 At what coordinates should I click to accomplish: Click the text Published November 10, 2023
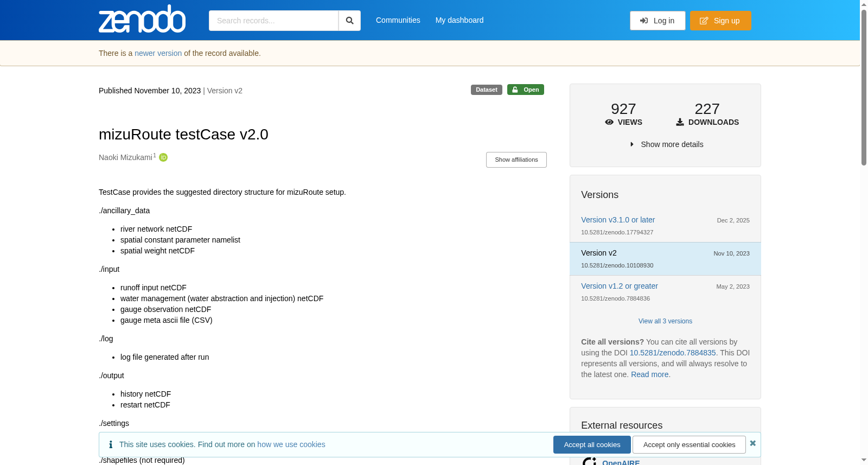(x=150, y=91)
